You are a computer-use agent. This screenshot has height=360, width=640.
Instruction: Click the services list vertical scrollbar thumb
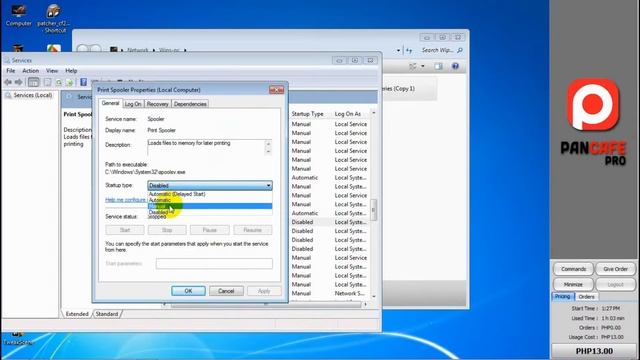373,210
